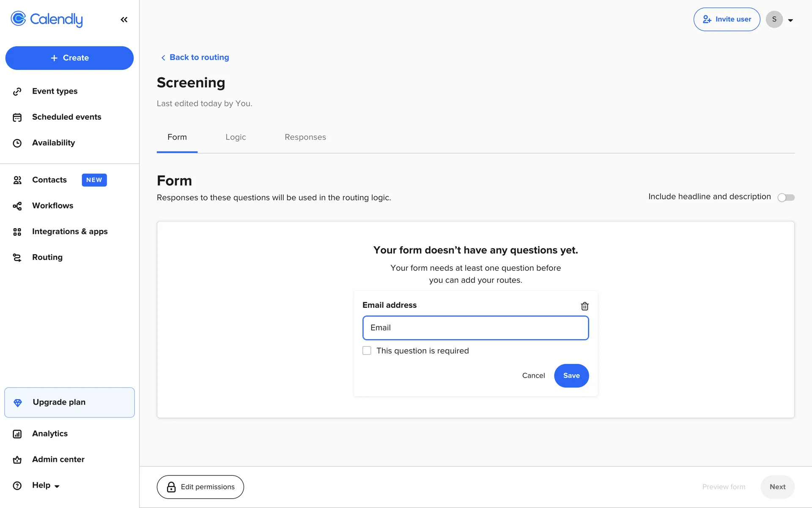Save the Email address question
The width and height of the screenshot is (812, 508).
(571, 375)
